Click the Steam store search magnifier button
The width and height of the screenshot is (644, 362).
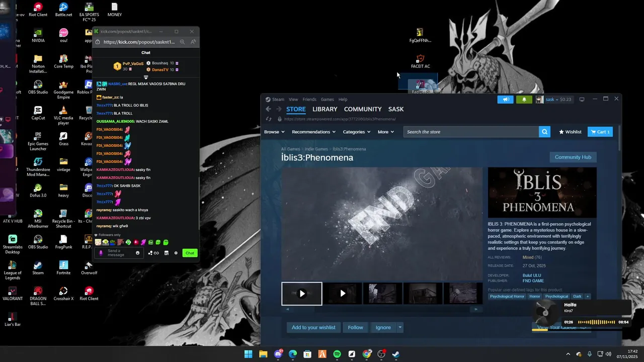[x=544, y=132]
